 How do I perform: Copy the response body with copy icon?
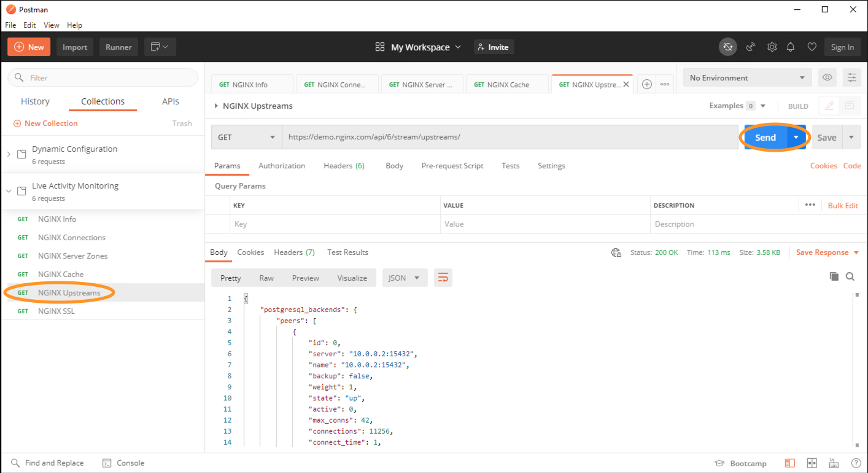pos(834,276)
